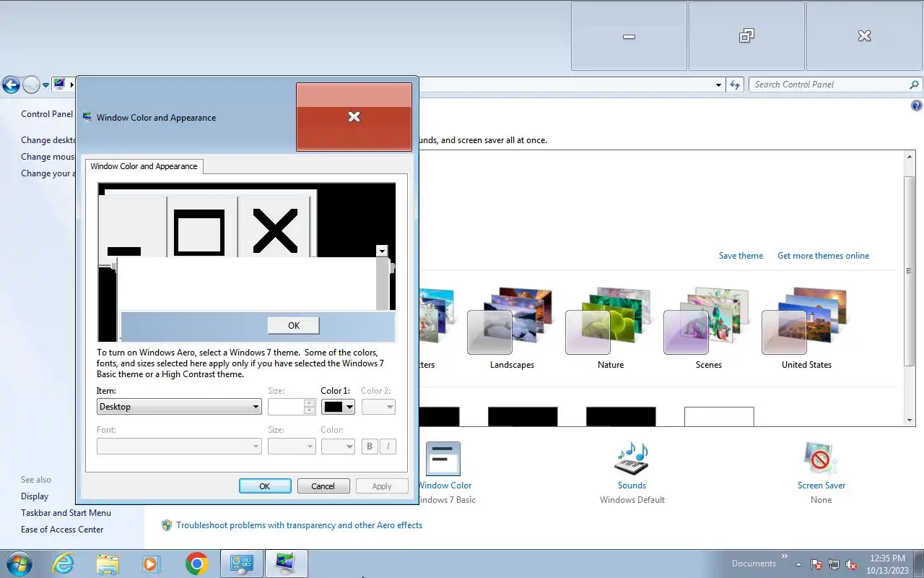The width and height of the screenshot is (924, 578).
Task: Click the theme list scroll up arrow
Action: click(910, 157)
